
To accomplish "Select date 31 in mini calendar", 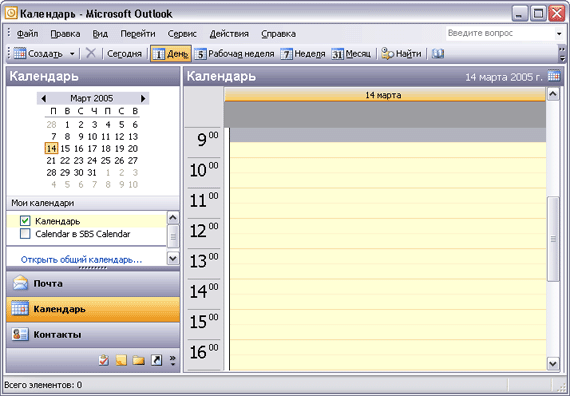I will (92, 172).
